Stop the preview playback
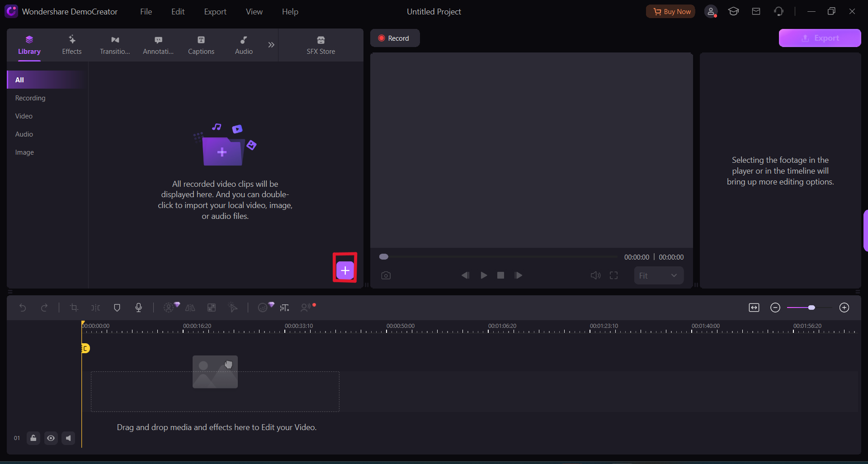This screenshot has height=464, width=868. point(500,275)
